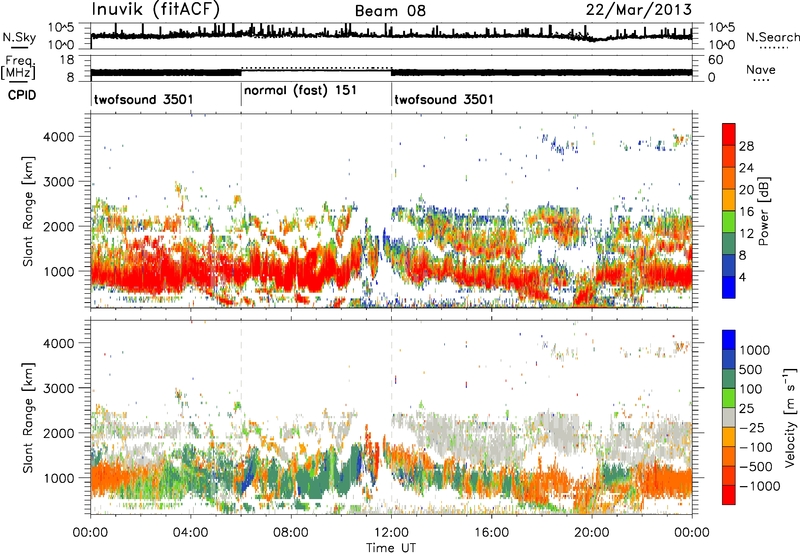
Task: Pick the yellow-orange 16-20 dB power swatch
Action: (729, 201)
